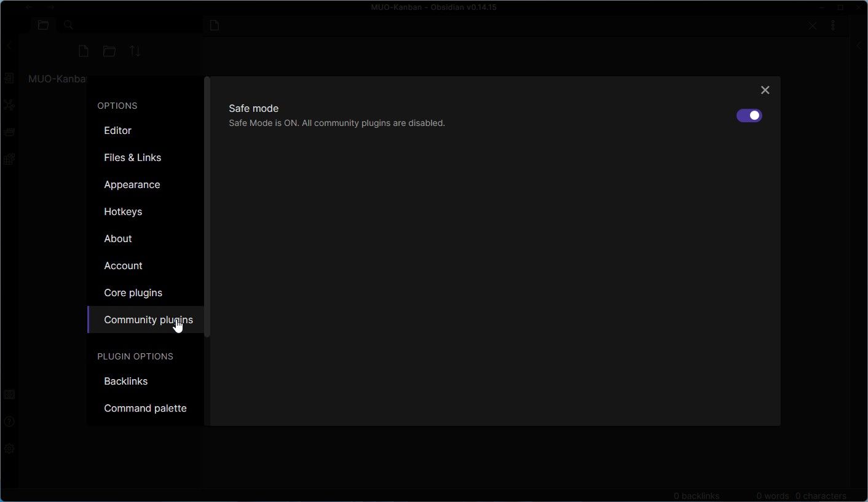This screenshot has width=868, height=502.
Task: Disable Safe mode
Action: pos(749,115)
